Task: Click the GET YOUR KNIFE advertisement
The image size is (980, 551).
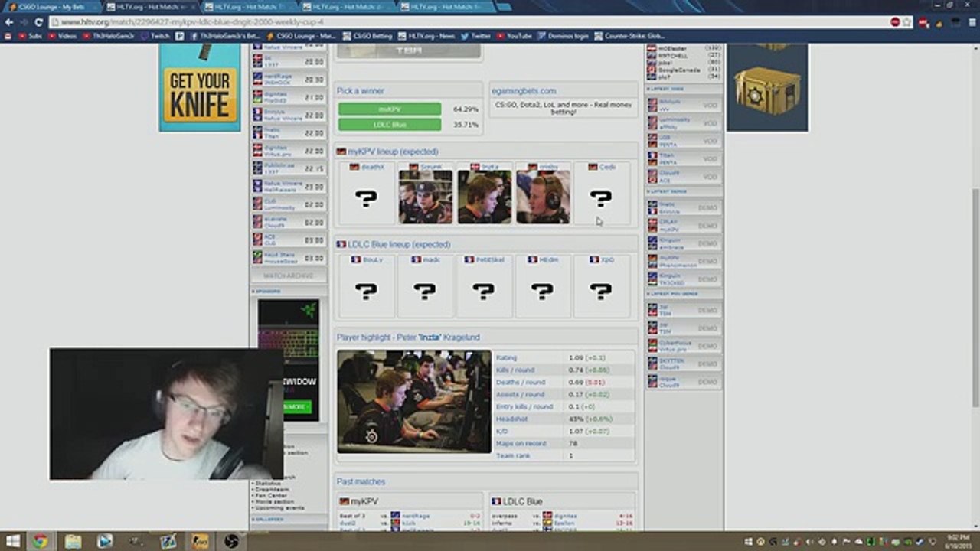Action: [199, 87]
